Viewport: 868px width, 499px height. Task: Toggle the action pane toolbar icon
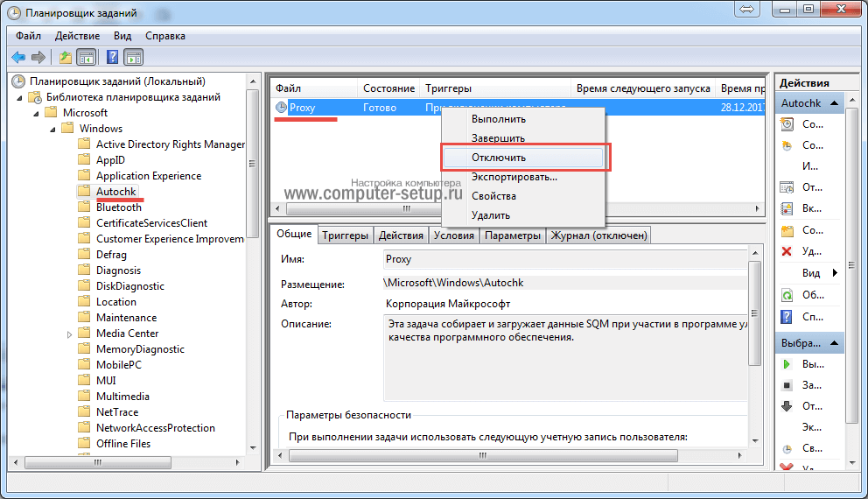[133, 58]
